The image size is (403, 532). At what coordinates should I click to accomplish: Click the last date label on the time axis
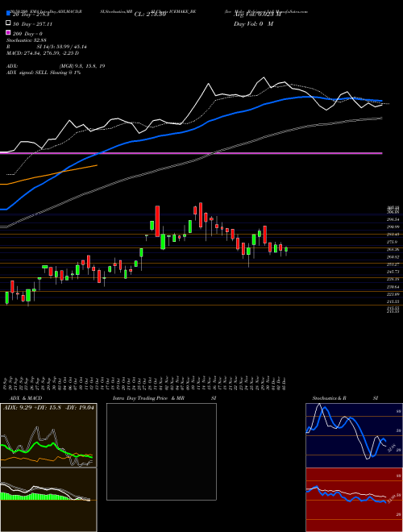pos(284,383)
